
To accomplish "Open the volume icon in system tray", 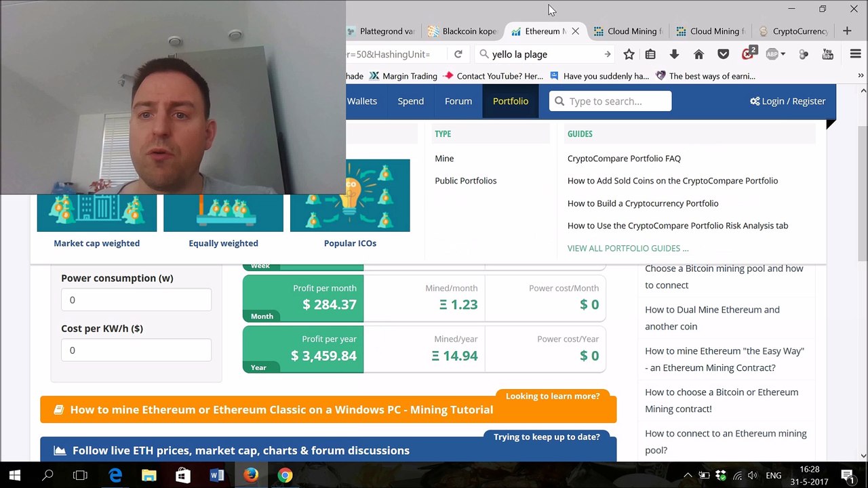I will (x=753, y=476).
